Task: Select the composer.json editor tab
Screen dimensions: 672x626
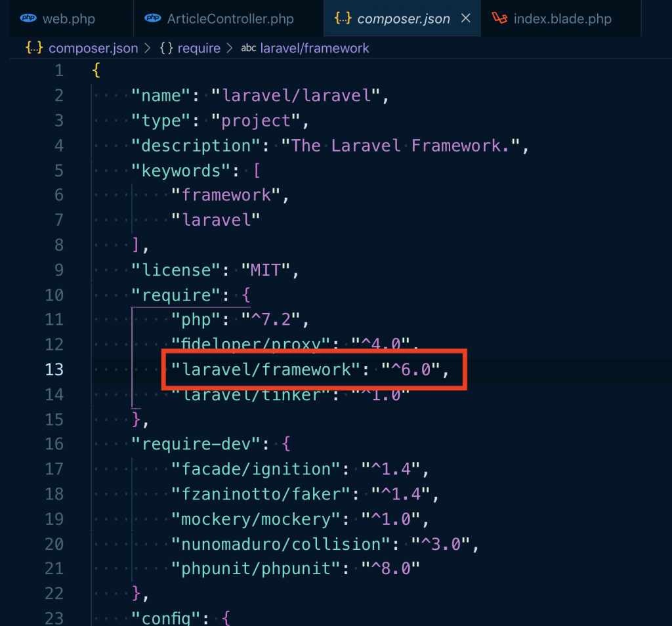Action: click(x=402, y=18)
